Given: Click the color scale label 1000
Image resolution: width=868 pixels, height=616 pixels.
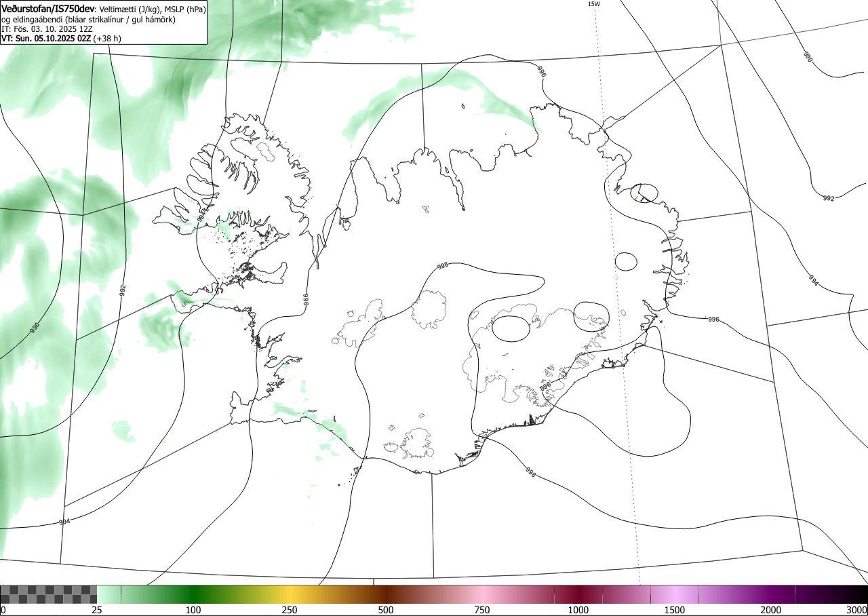Looking at the screenshot, I should click(578, 611).
